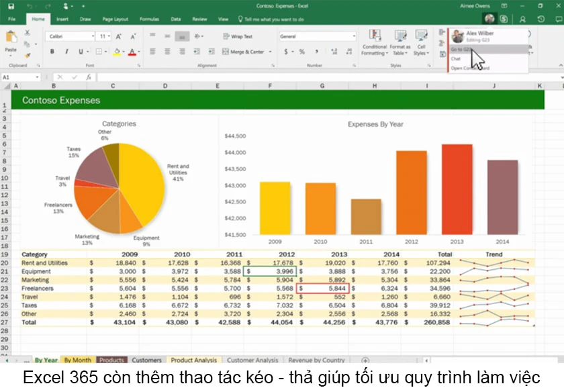Click the red Font Color A

click(x=132, y=52)
